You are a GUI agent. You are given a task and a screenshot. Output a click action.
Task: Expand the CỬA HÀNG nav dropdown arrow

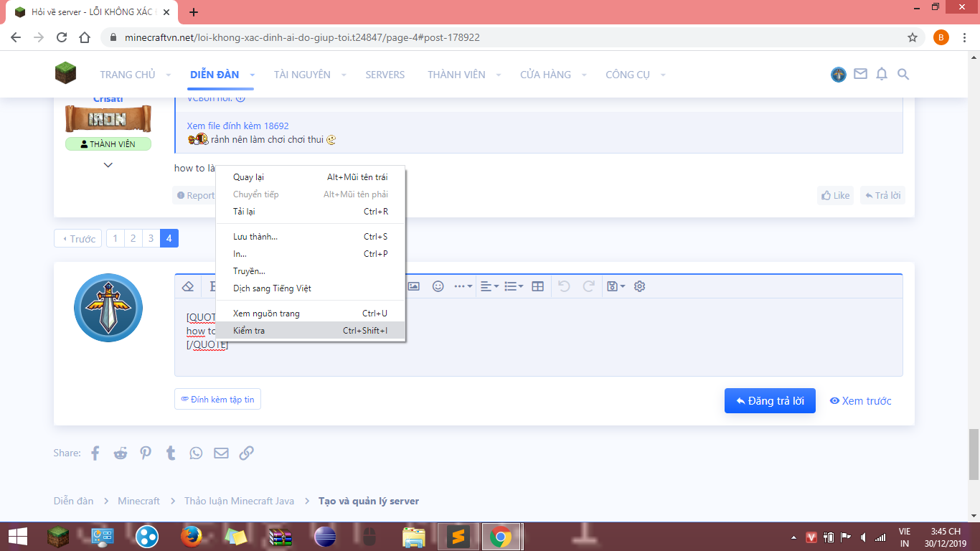click(x=584, y=75)
